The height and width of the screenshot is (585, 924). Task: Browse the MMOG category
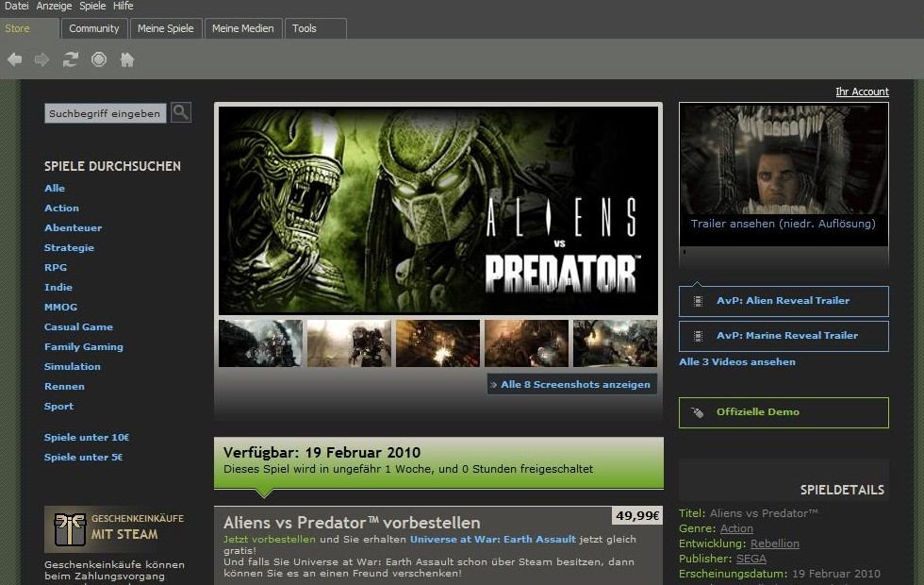coord(60,308)
